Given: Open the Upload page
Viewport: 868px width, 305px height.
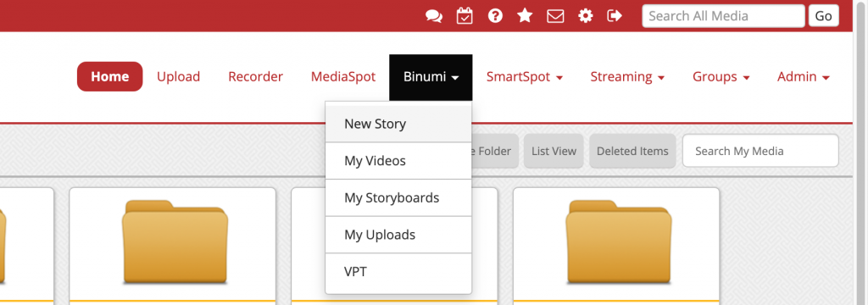Looking at the screenshot, I should (178, 76).
